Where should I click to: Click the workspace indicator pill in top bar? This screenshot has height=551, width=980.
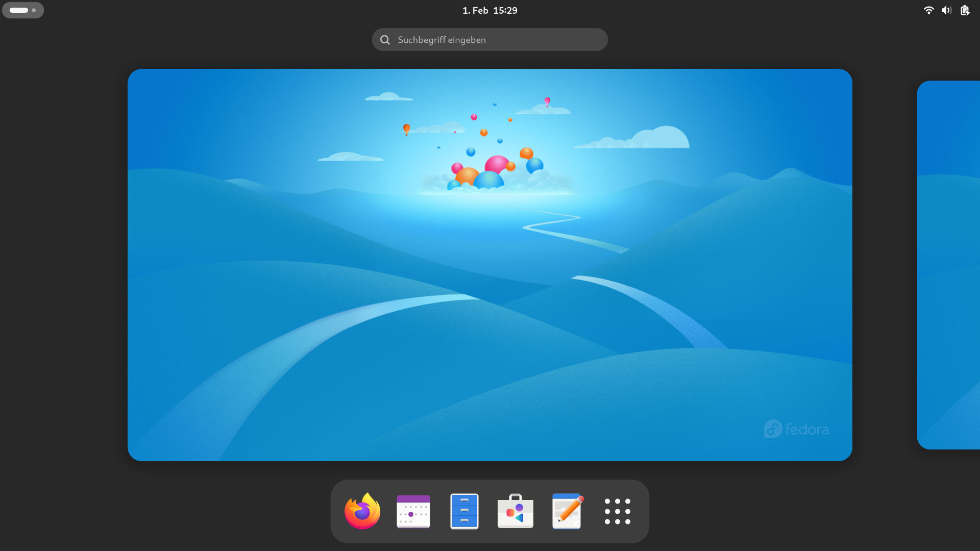tap(23, 10)
